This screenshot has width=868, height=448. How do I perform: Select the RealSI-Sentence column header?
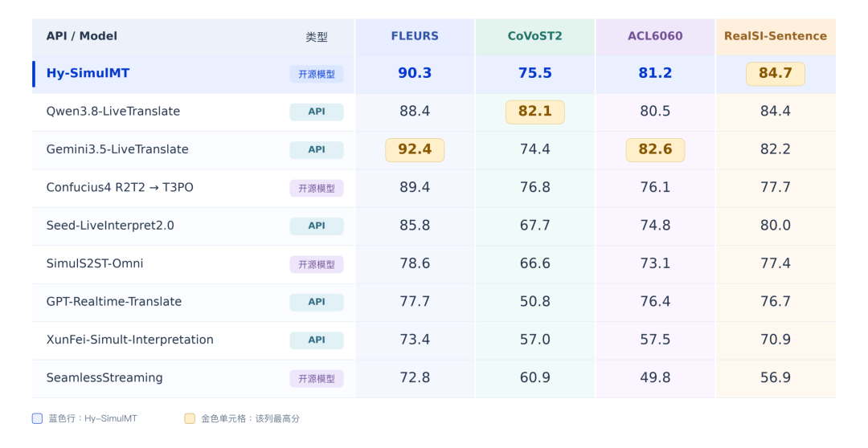pos(775,36)
